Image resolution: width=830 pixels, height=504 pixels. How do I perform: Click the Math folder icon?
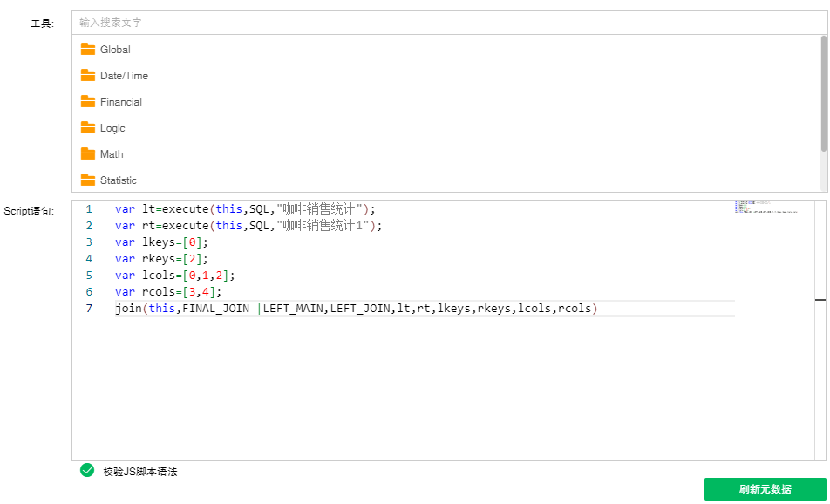click(x=90, y=154)
